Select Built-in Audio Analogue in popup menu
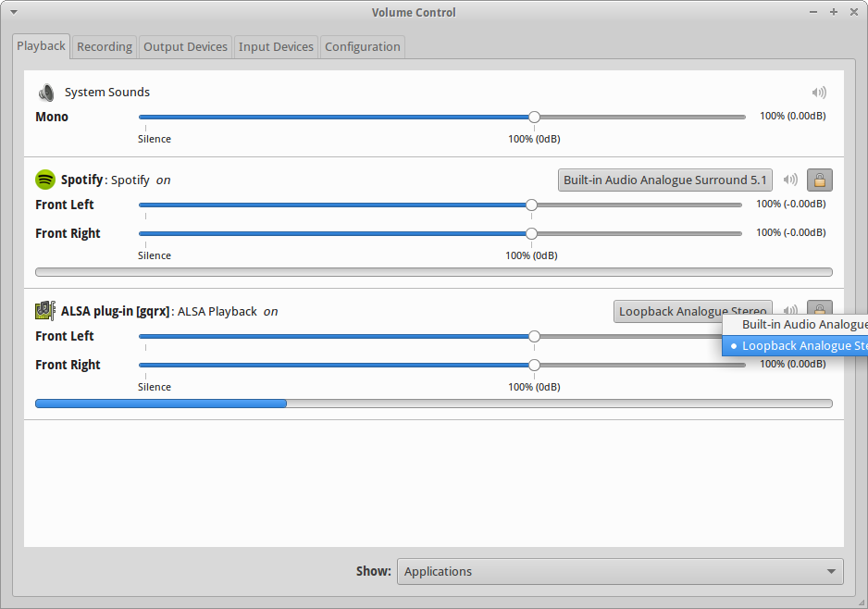 (795, 325)
